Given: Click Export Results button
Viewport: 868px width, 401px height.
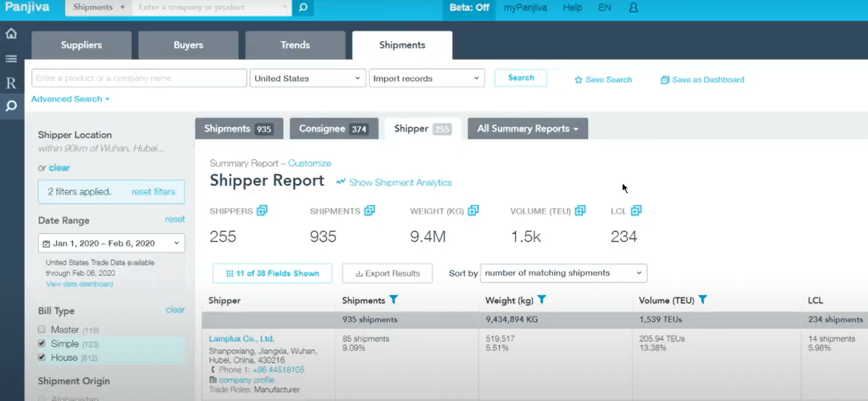Looking at the screenshot, I should click(387, 273).
